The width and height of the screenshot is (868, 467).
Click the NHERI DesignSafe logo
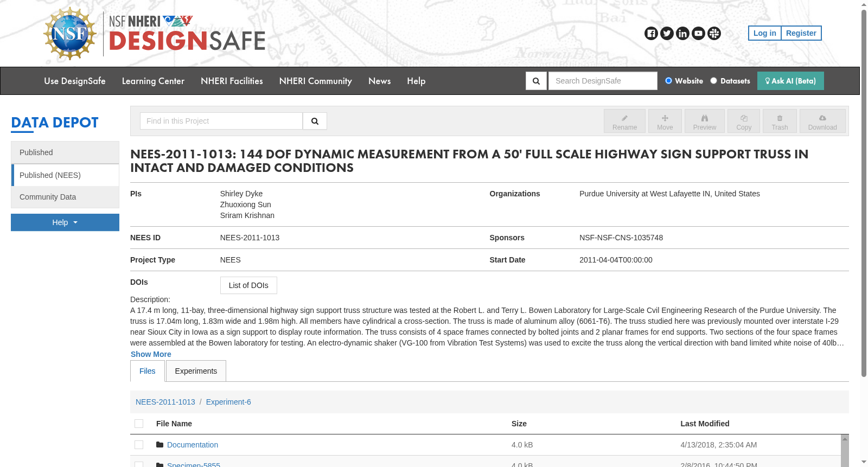pyautogui.click(x=187, y=34)
